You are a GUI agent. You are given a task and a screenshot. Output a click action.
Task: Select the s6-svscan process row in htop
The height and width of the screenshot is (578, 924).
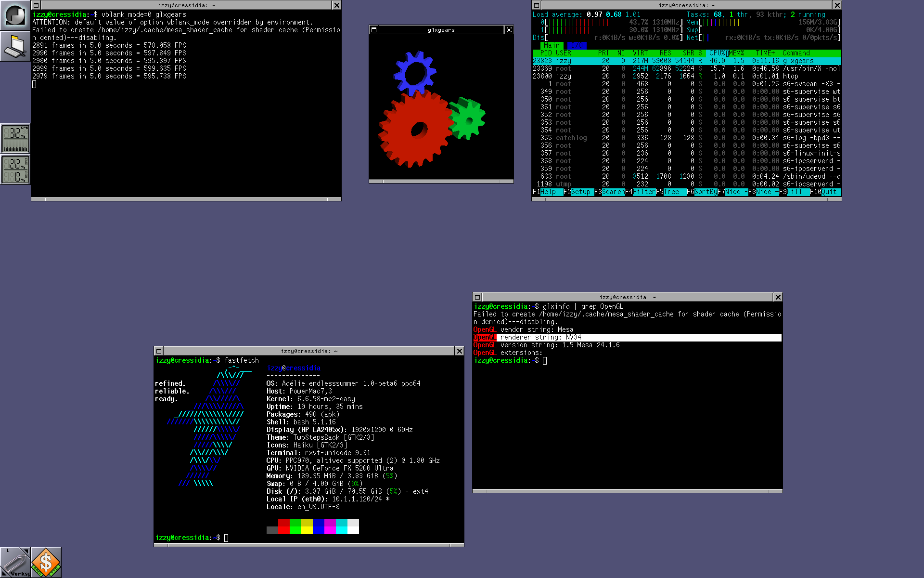click(686, 84)
